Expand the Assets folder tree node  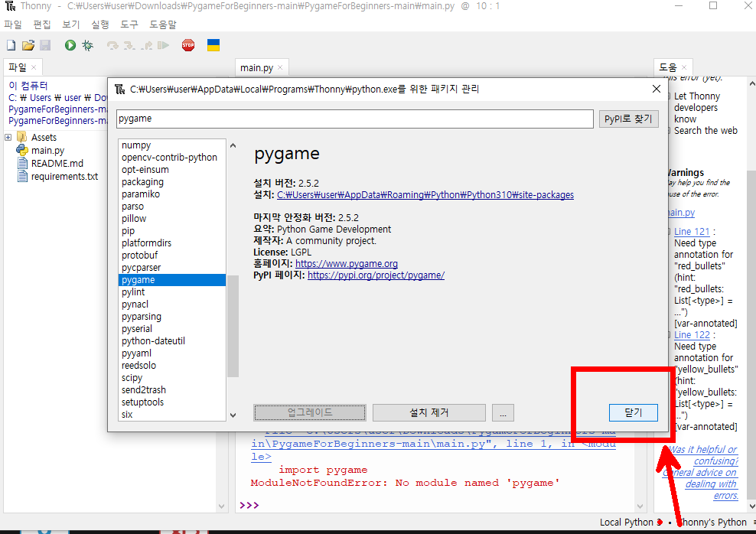(8, 138)
